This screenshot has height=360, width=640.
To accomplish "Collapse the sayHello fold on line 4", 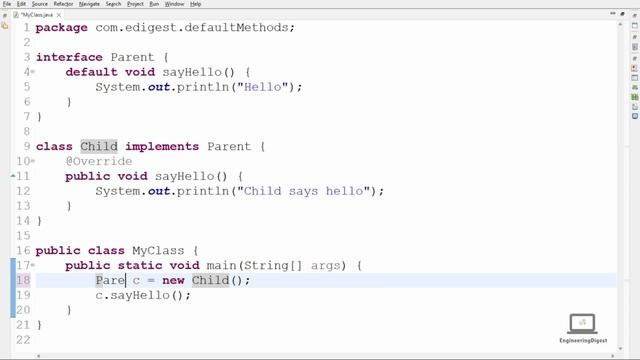I will point(33,72).
